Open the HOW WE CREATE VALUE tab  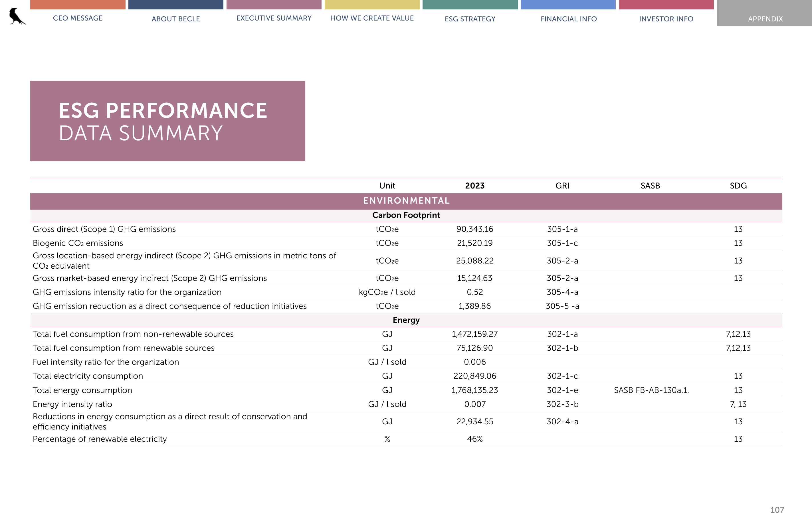(372, 18)
